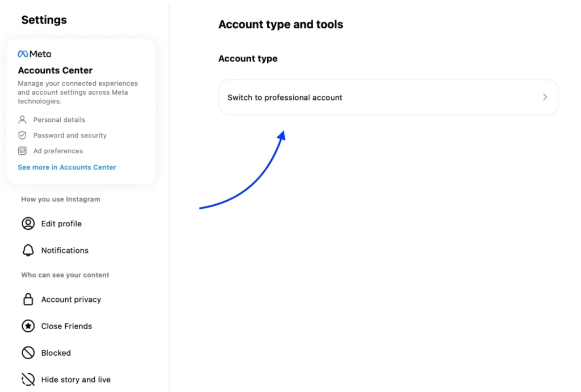
Task: Choose Switch to professional account
Action: point(285,97)
